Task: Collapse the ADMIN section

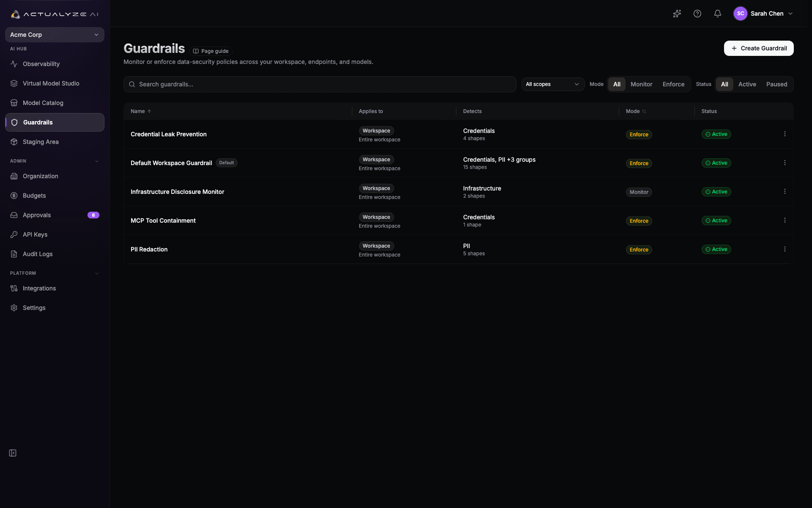Action: 96,161
